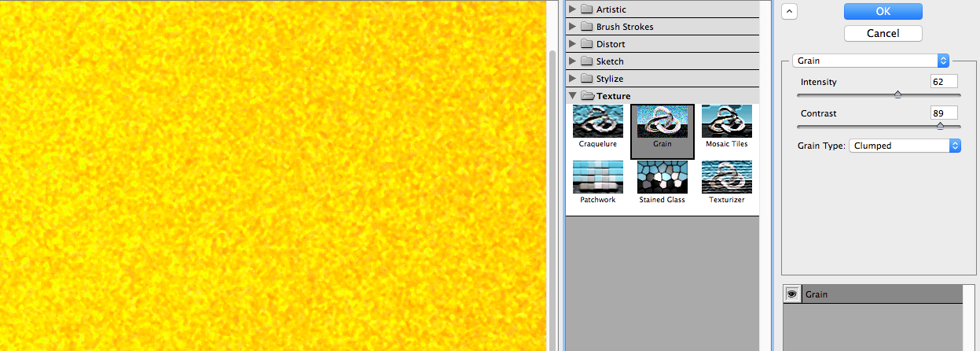Toggle the Grain effect layer eye icon
980x351 pixels.
click(x=791, y=294)
